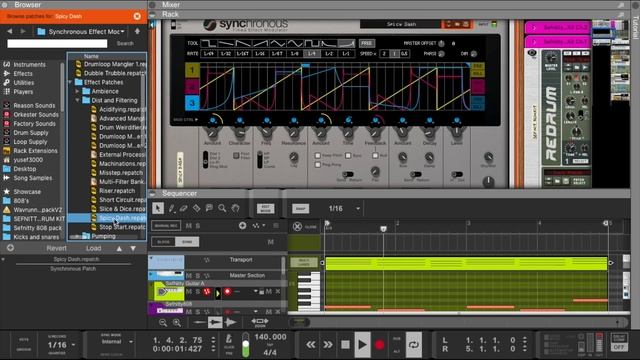The width and height of the screenshot is (640, 360).
Task: Open the track color/automation dropdown next to Add Track
Action: click(259, 225)
